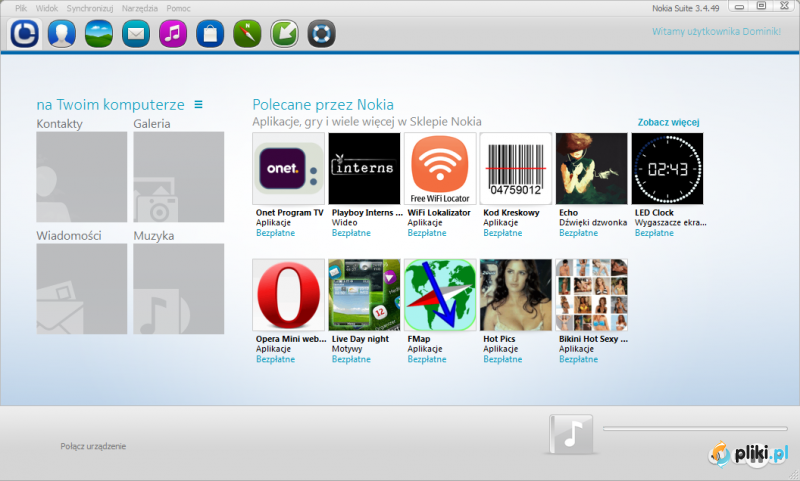Select the Kod Kreskowy barcode app icon
Image resolution: width=800 pixels, height=481 pixels.
click(x=516, y=168)
